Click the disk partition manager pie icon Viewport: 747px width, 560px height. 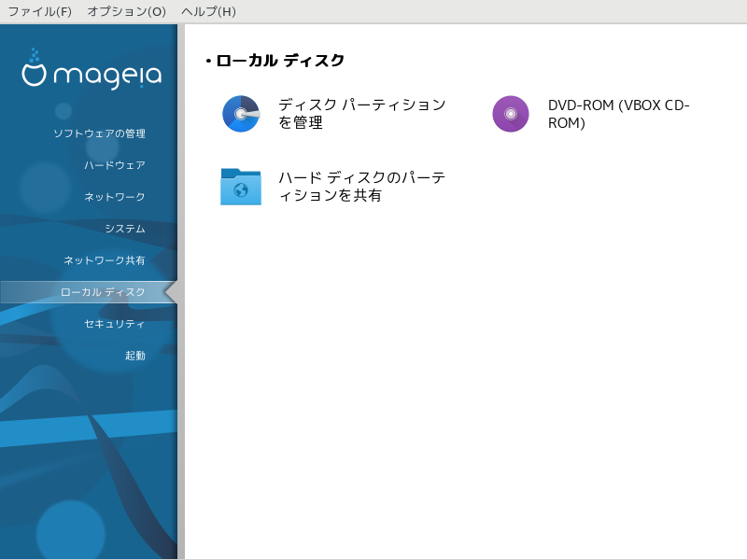(x=241, y=114)
